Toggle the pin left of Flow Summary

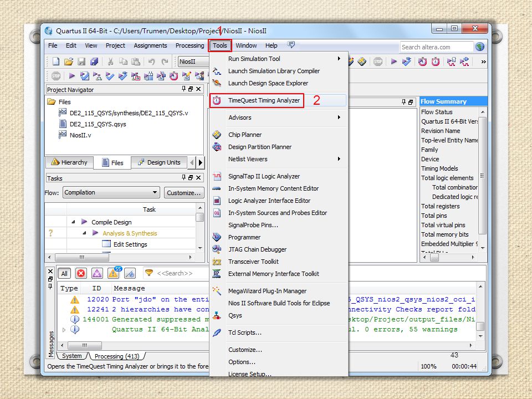pos(403,102)
